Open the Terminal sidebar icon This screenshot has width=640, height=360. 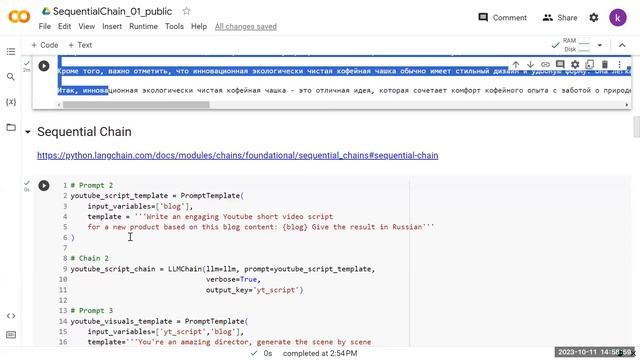click(11, 335)
